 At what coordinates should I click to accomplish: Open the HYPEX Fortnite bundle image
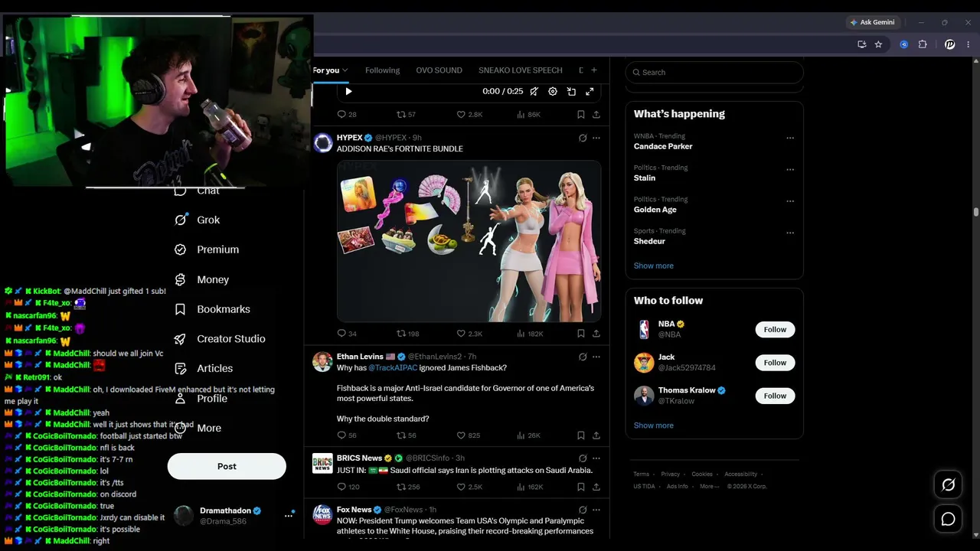469,241
